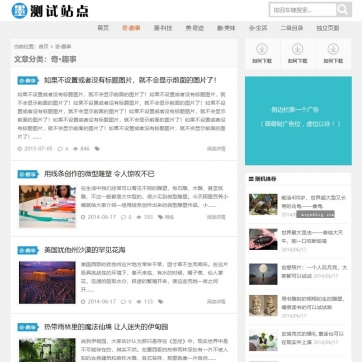Open the 会·生活 menu item
The image size is (362, 362).
(x=258, y=28)
